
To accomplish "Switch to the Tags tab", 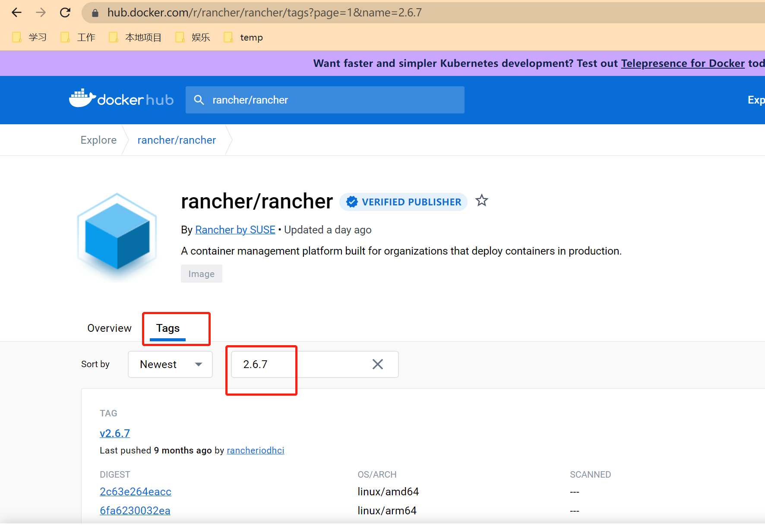I will pyautogui.click(x=168, y=328).
